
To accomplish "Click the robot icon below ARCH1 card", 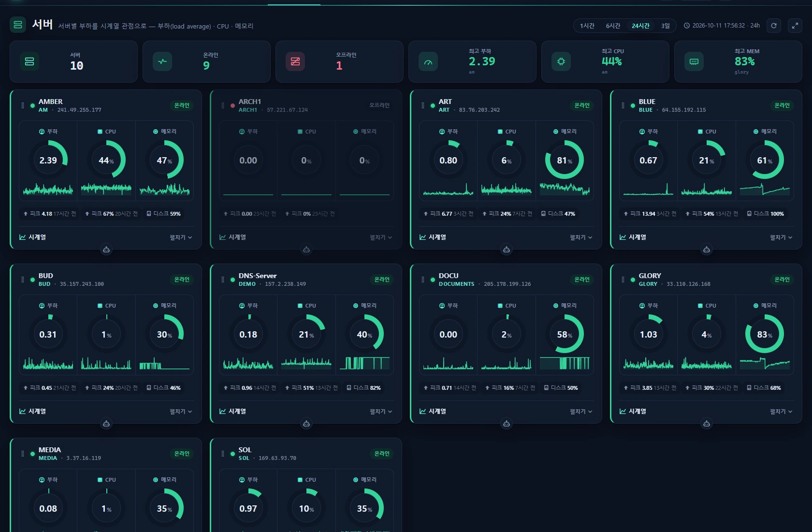I will pyautogui.click(x=306, y=250).
